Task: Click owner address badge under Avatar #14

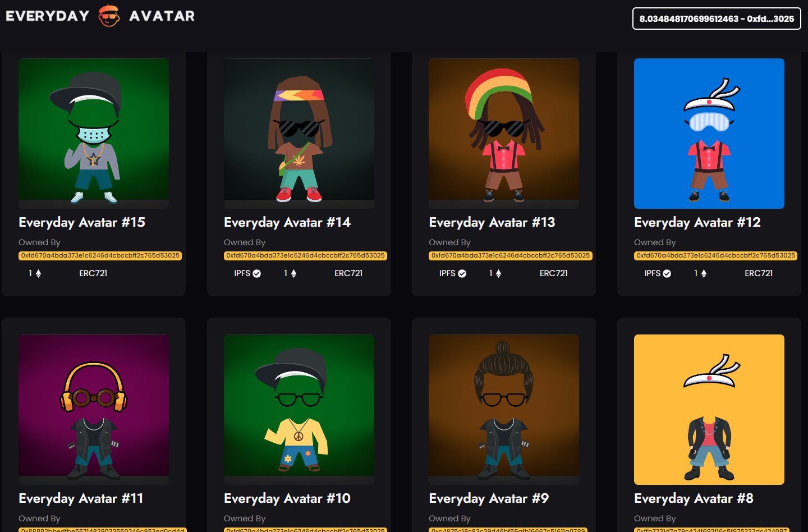Action: coord(306,255)
